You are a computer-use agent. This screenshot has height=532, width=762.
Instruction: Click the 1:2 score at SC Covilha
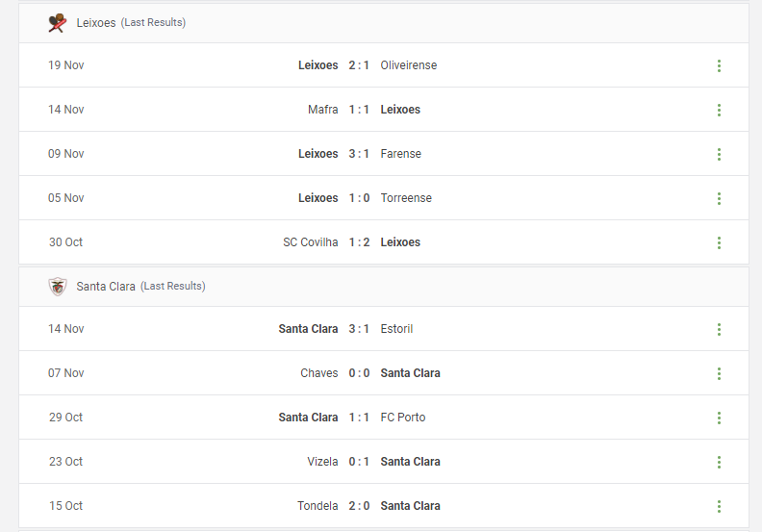coord(359,242)
